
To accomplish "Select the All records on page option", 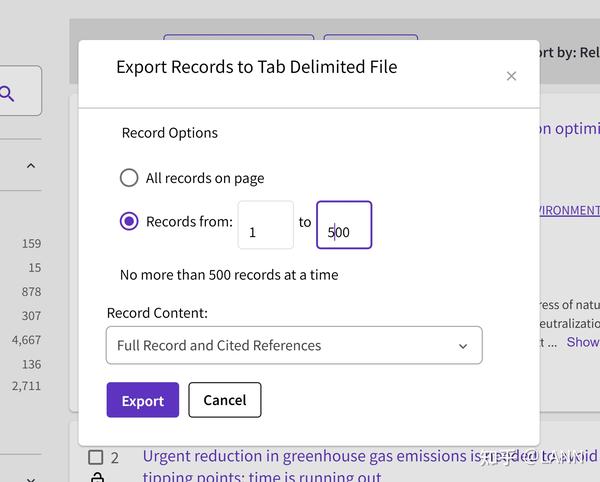I will point(129,178).
